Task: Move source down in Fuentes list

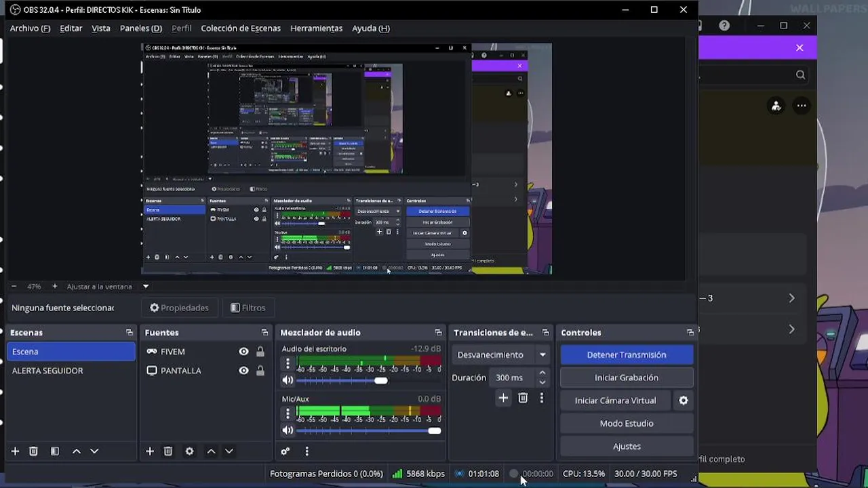Action: (x=229, y=451)
